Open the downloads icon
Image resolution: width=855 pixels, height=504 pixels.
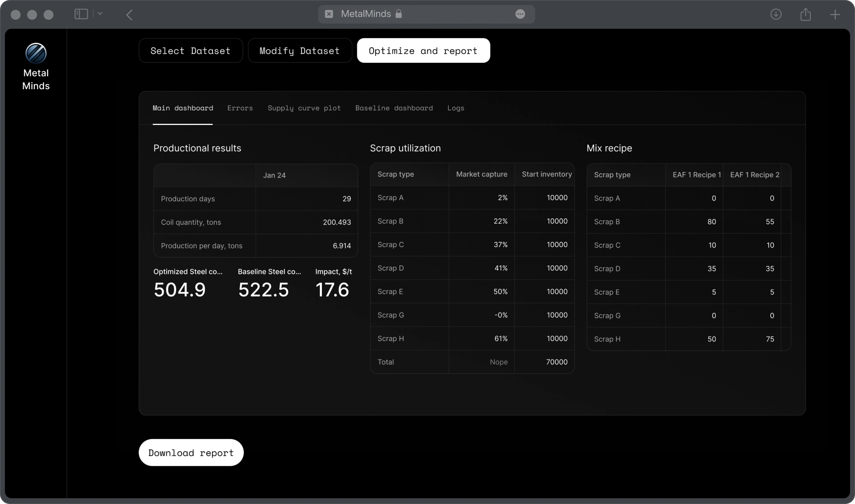[776, 14]
